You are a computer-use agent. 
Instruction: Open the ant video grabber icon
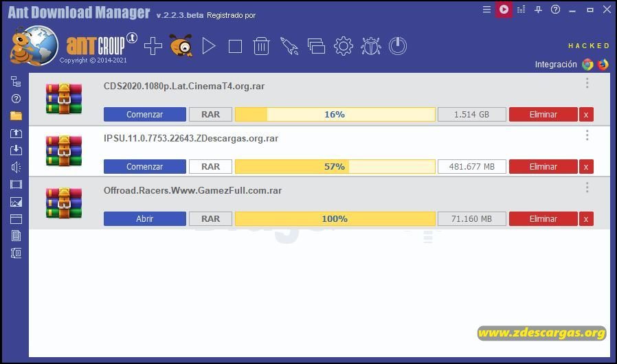pos(181,45)
